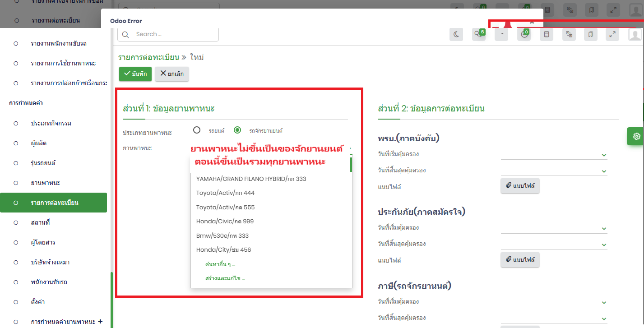644x328 pixels.
Task: Expand the caret dropdown in the top toolbar
Action: 501,34
